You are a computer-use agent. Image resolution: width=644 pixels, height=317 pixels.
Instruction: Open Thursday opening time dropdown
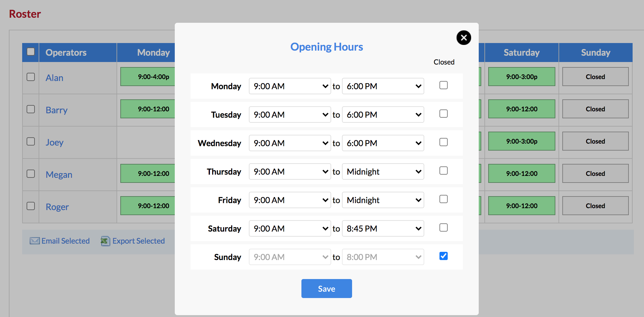click(x=290, y=171)
